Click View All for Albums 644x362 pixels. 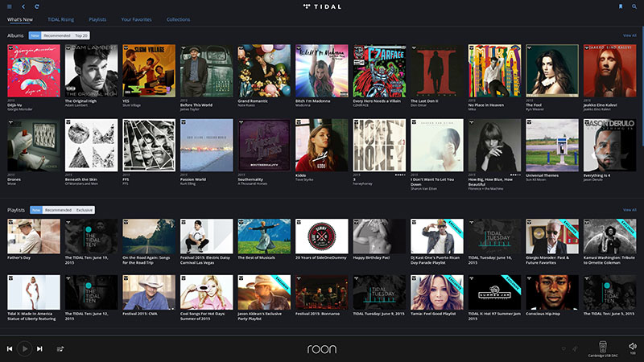630,35
